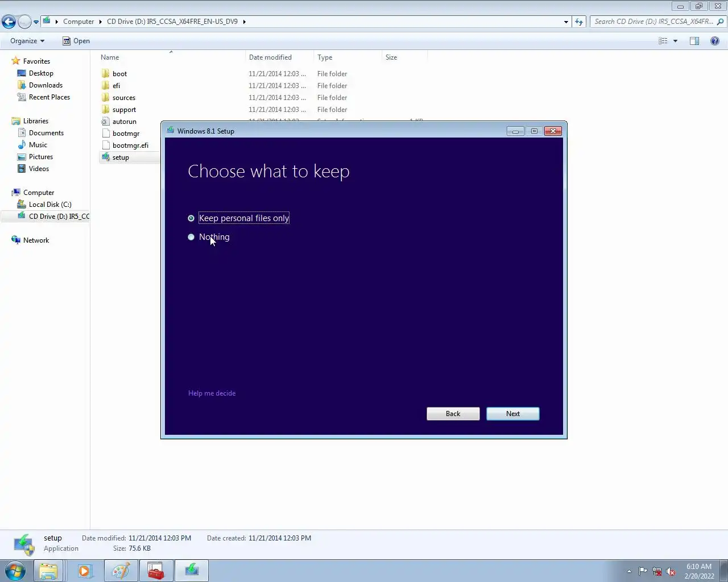Screen dimensions: 728x582
Task: Click the muted volume tray icon
Action: click(671, 571)
